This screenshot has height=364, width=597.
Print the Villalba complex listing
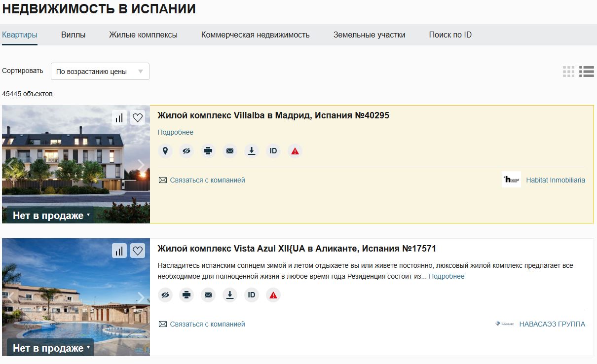tap(208, 151)
